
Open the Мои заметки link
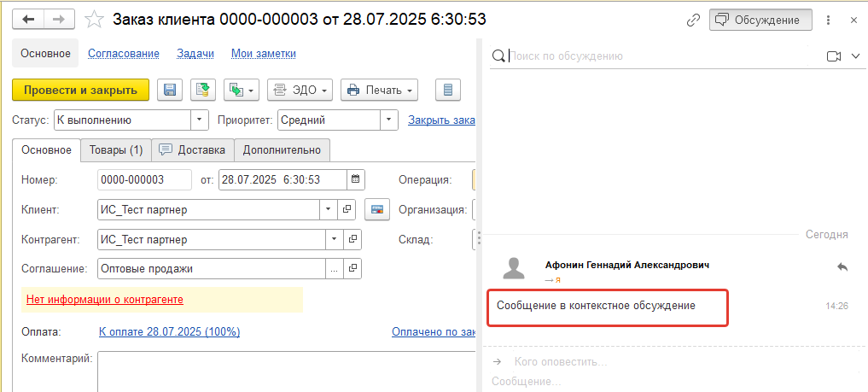click(x=264, y=54)
